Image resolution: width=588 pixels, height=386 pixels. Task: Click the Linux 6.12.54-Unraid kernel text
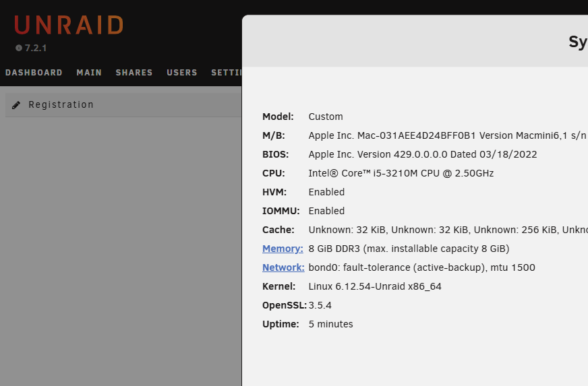coord(375,287)
